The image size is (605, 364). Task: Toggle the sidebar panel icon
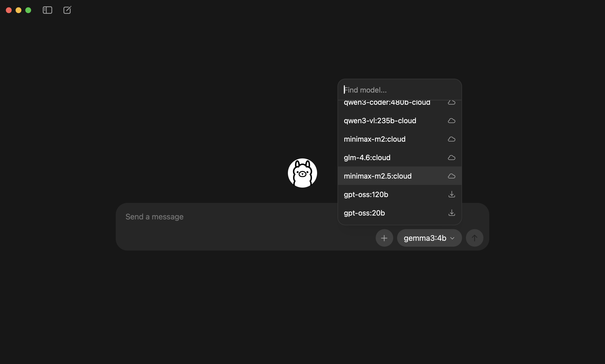click(x=47, y=10)
